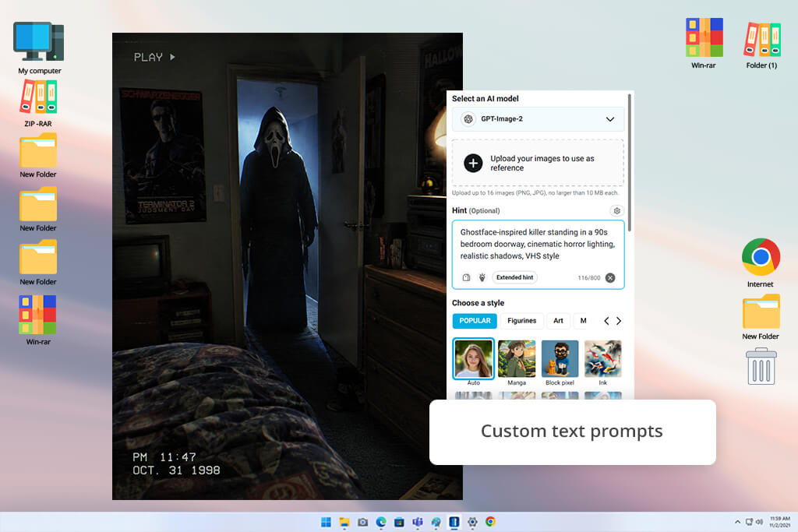Choose the Block pixel style thumbnail
This screenshot has width=798, height=532.
pyautogui.click(x=560, y=359)
